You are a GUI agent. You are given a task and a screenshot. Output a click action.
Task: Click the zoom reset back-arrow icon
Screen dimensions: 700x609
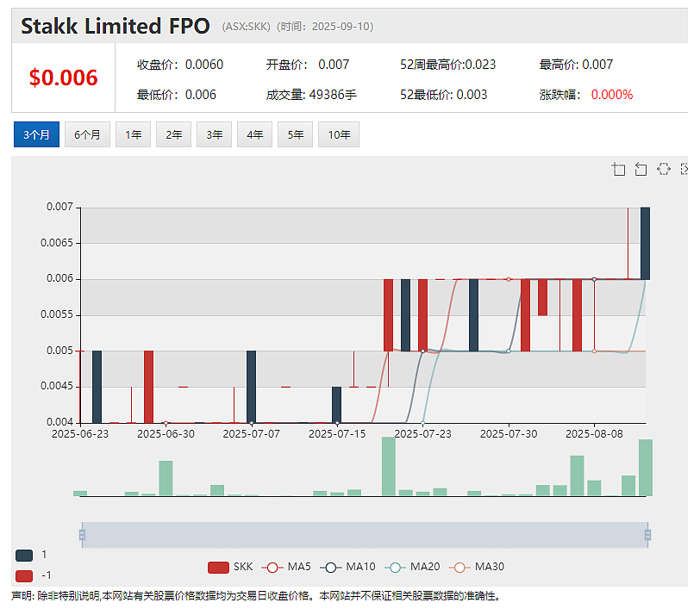[641, 169]
